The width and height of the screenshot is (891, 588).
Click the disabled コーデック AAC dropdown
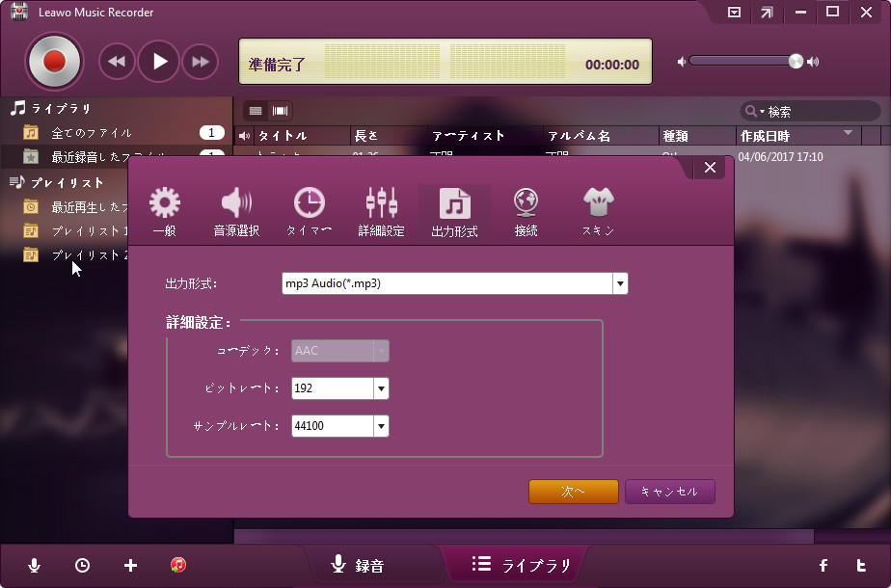coord(339,351)
